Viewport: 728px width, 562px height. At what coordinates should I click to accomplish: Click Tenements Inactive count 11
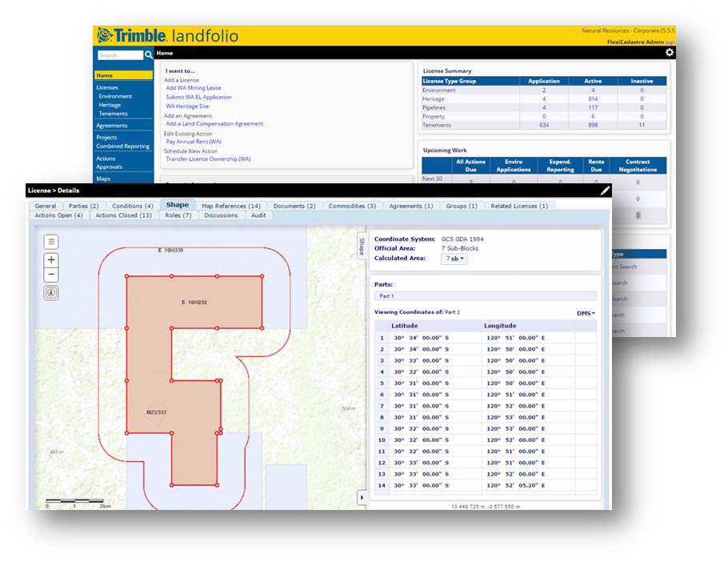coord(642,125)
